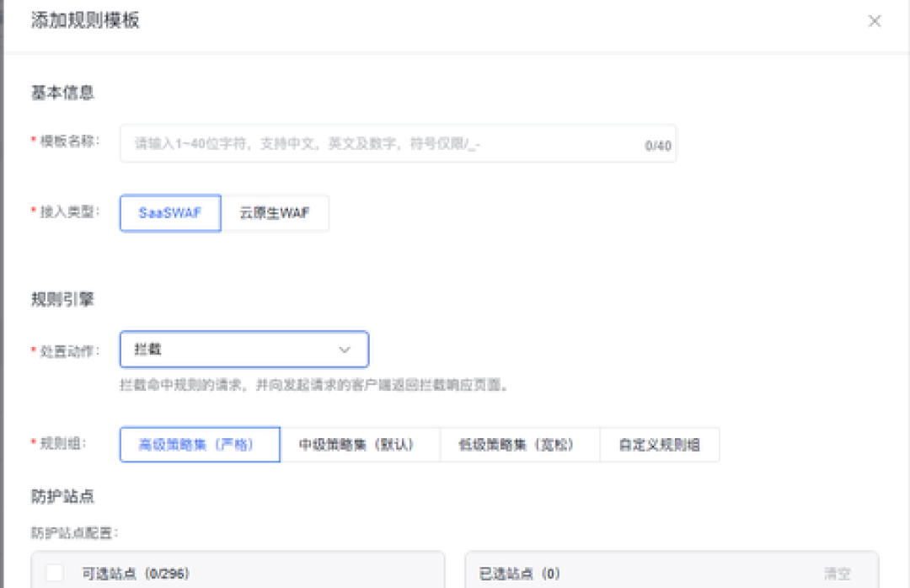Click the 0/40 character counter
The width and height of the screenshot is (910, 588).
point(657,146)
